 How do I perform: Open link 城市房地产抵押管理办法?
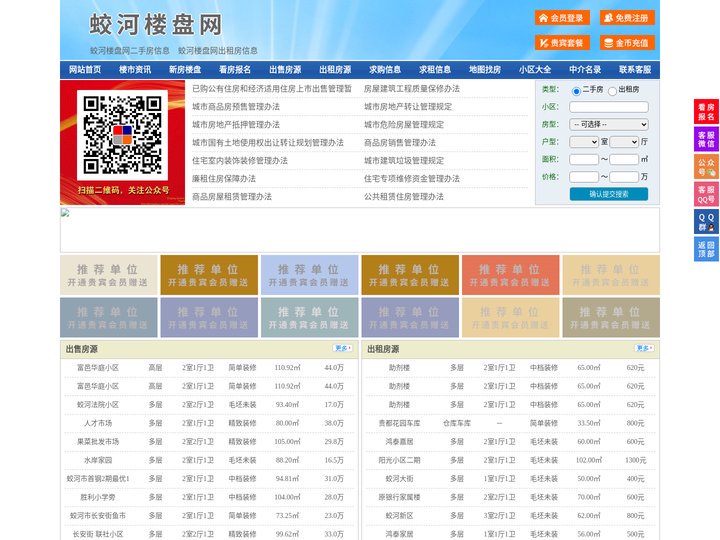[x=236, y=124]
